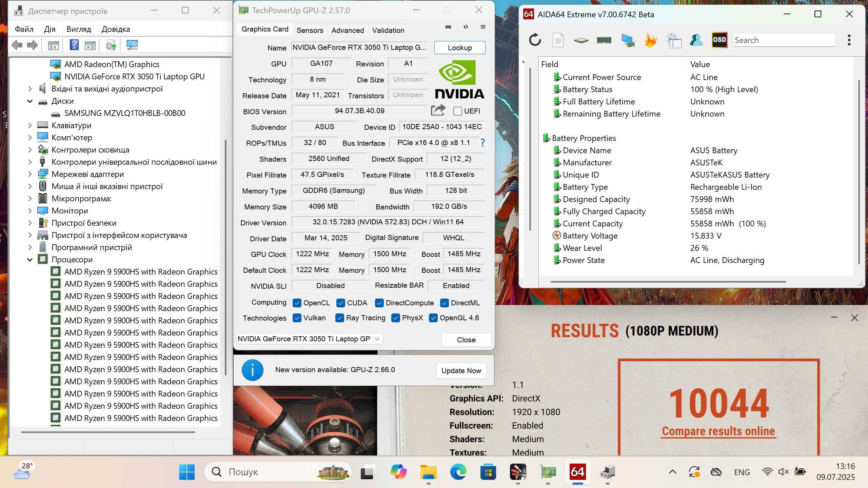This screenshot has height=488, width=868.
Task: Open Файл menu in Device Manager
Action: tap(24, 29)
